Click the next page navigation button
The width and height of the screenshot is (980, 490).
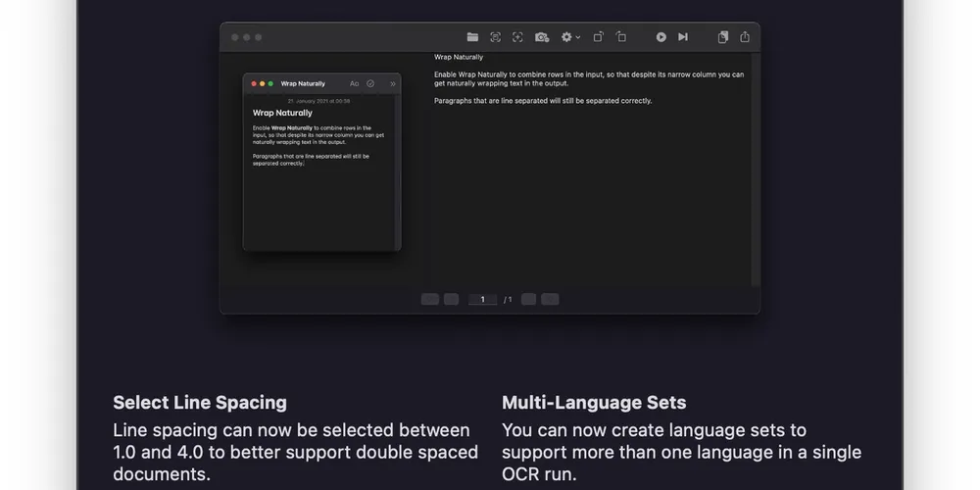point(529,299)
